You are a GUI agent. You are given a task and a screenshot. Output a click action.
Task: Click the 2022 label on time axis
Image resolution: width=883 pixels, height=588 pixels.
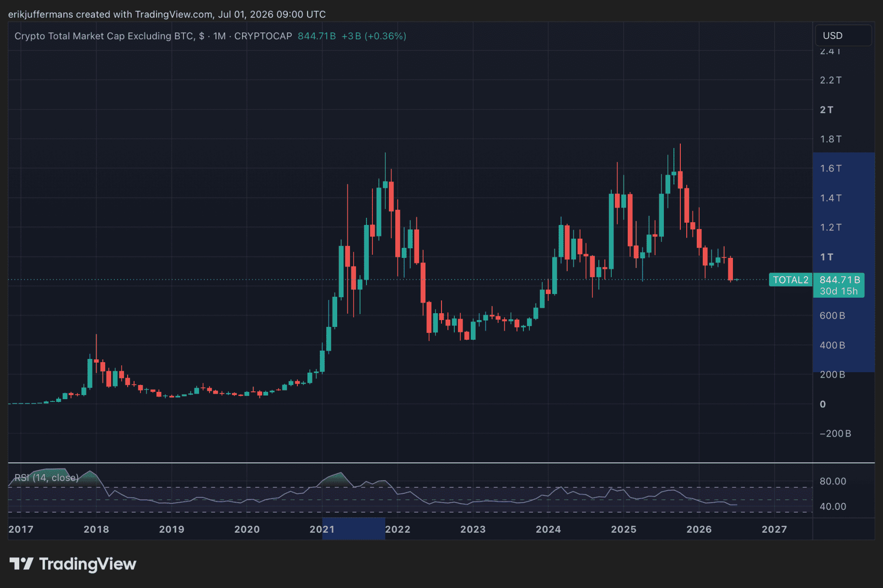(398, 529)
